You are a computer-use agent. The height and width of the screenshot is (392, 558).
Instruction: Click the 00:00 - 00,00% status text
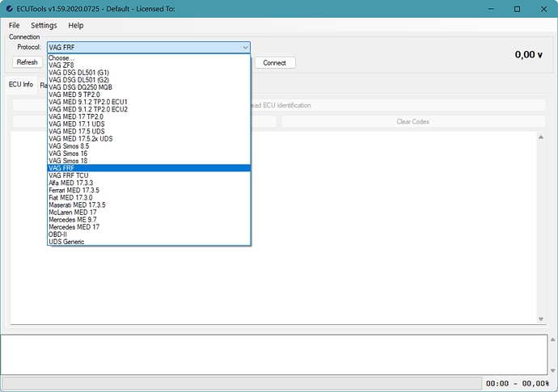point(518,383)
